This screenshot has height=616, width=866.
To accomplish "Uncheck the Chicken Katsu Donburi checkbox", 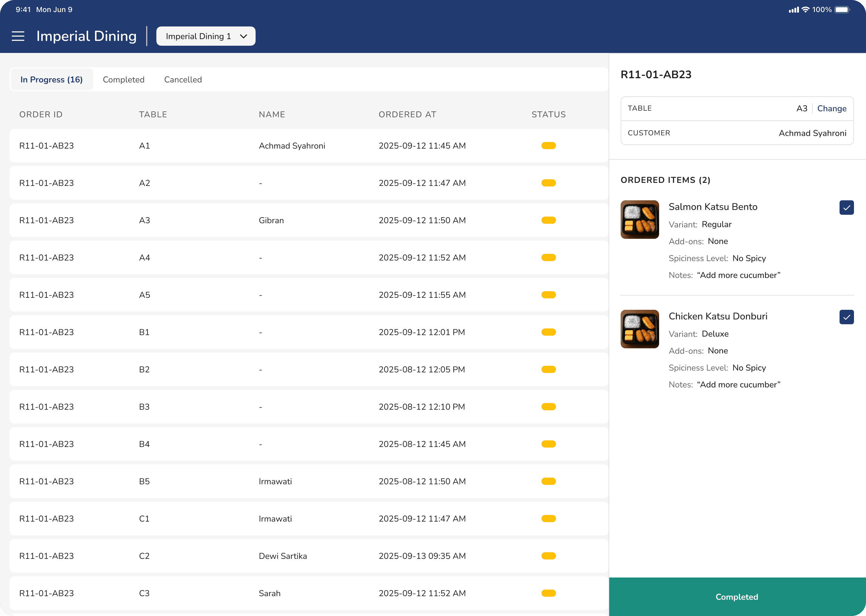I will click(846, 317).
